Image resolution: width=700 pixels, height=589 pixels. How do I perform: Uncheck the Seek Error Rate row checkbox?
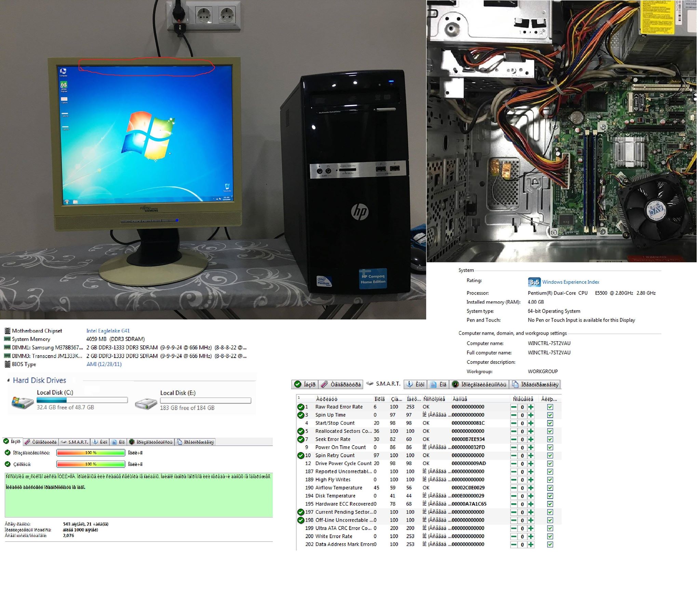pyautogui.click(x=550, y=439)
